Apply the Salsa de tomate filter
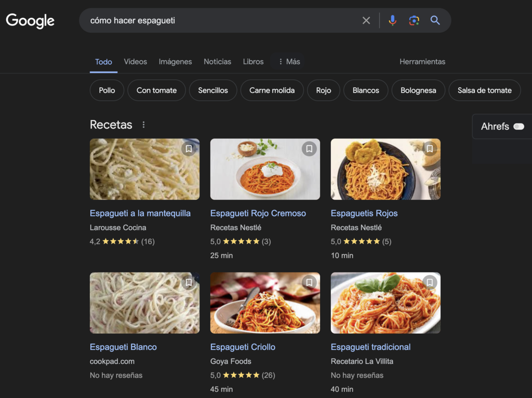532x398 pixels. [484, 90]
